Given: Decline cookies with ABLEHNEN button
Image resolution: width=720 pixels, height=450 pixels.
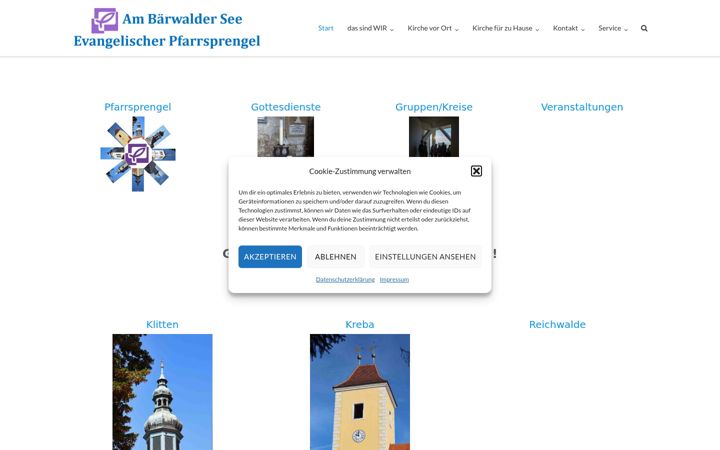Looking at the screenshot, I should pos(336,257).
